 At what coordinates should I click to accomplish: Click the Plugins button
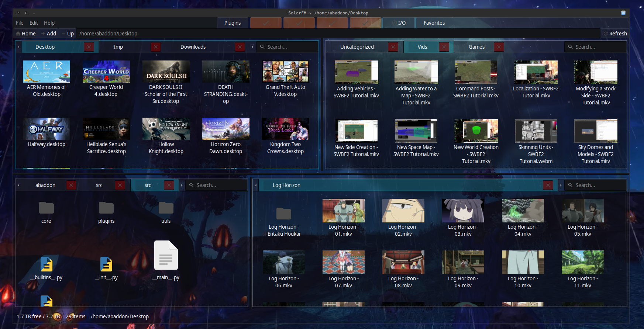click(233, 23)
